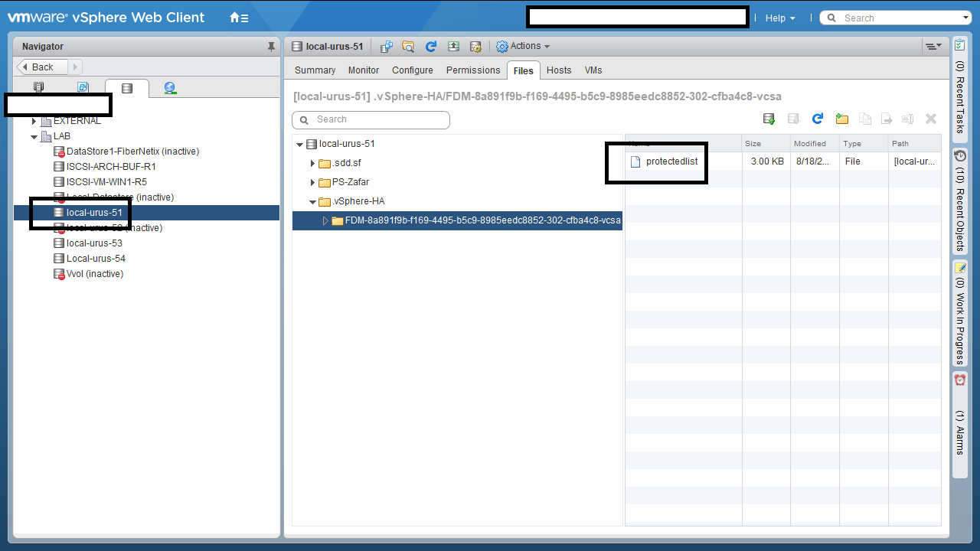The image size is (980, 551).
Task: Expand the EXTERNAL datacenter node
Action: [34, 121]
